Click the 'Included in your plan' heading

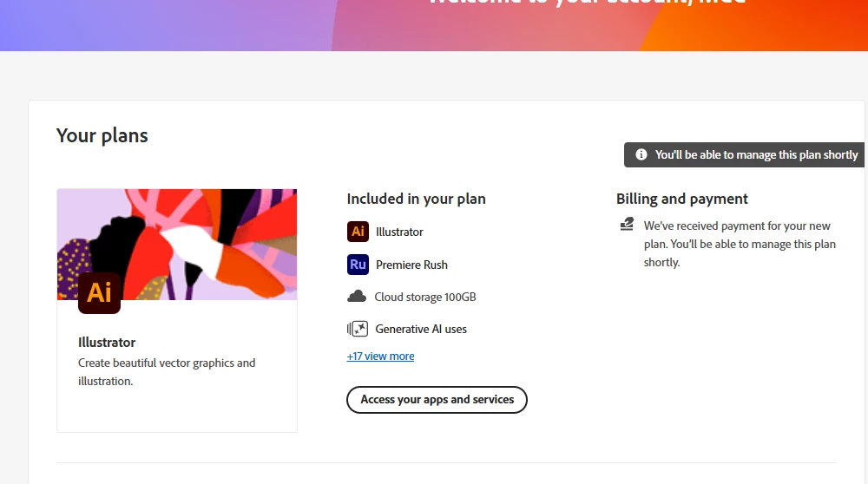[x=417, y=199]
